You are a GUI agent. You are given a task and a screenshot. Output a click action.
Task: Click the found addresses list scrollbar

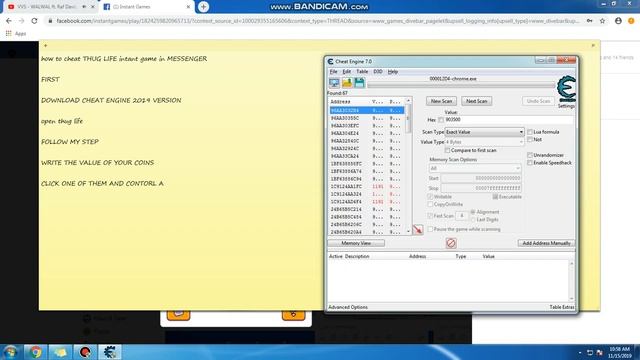pyautogui.click(x=408, y=166)
